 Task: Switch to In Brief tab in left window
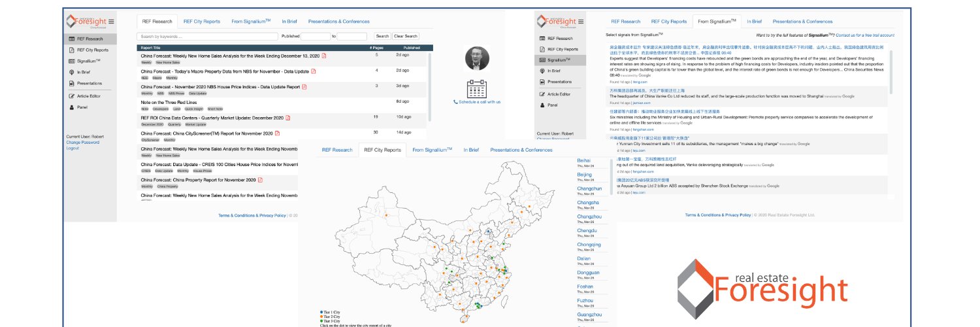tap(289, 22)
